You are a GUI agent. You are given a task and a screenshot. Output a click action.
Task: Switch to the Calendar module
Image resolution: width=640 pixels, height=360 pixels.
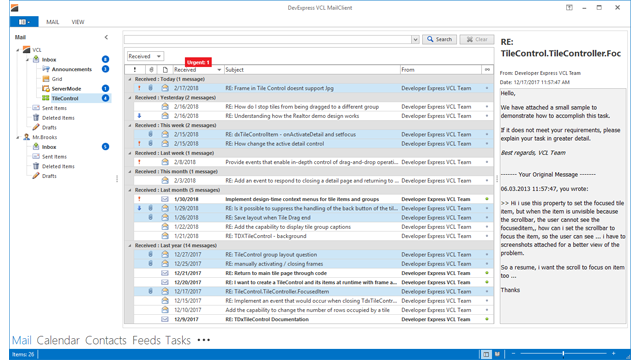click(x=58, y=340)
